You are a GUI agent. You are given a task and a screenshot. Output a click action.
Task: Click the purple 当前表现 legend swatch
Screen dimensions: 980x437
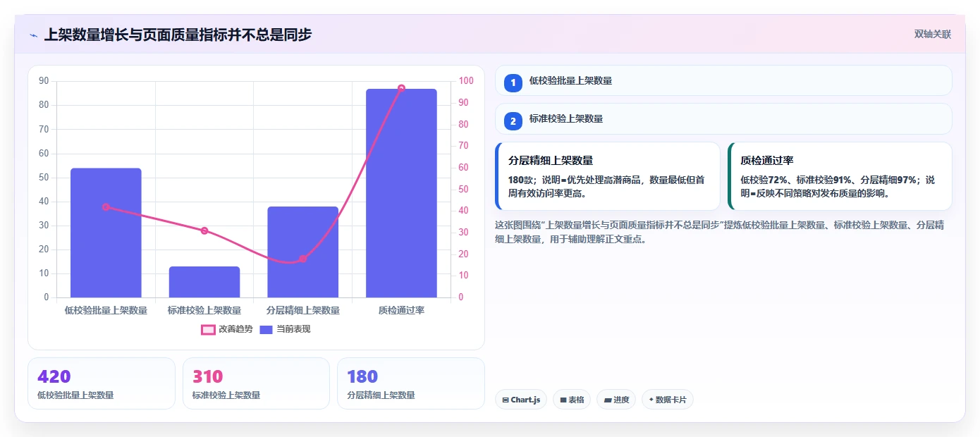point(266,329)
